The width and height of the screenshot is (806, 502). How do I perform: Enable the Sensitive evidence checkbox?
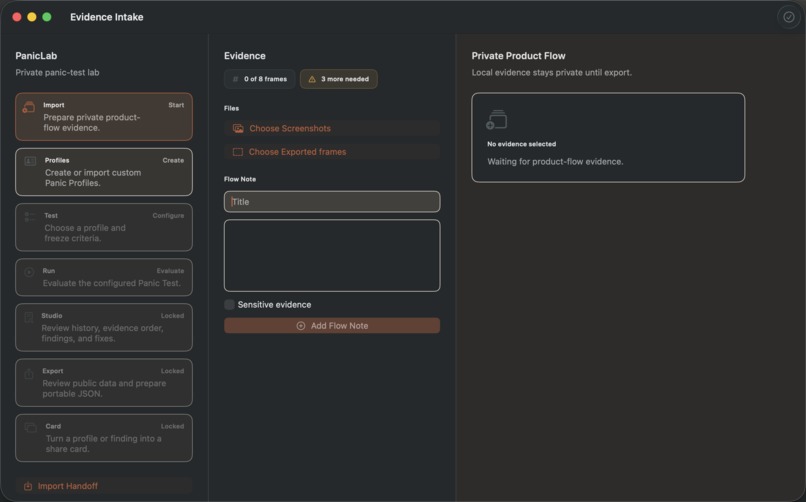point(229,305)
